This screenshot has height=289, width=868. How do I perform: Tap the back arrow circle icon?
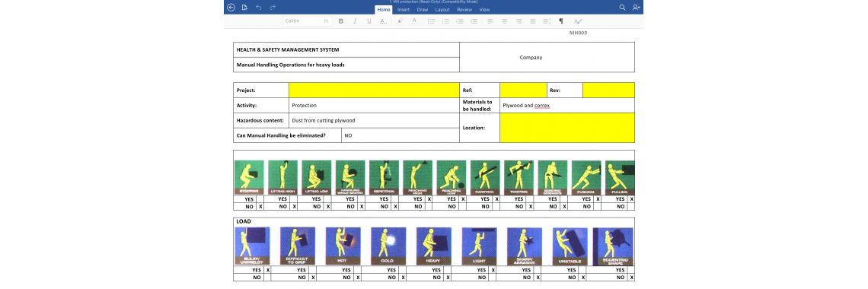tap(231, 7)
